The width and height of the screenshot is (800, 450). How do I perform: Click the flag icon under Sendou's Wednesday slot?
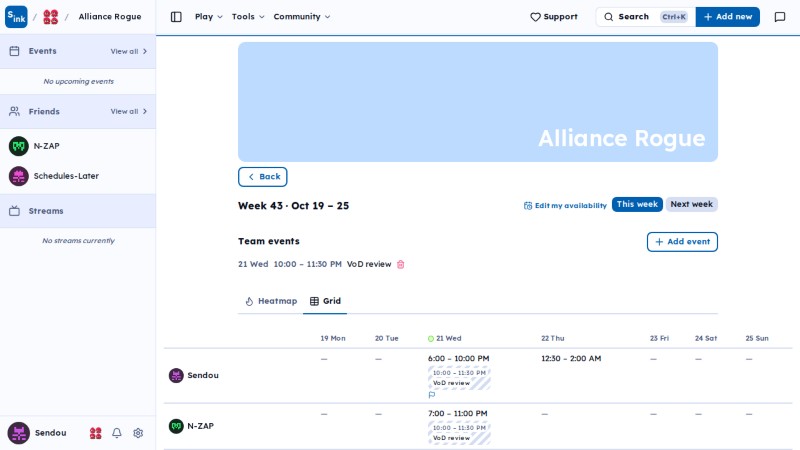432,395
